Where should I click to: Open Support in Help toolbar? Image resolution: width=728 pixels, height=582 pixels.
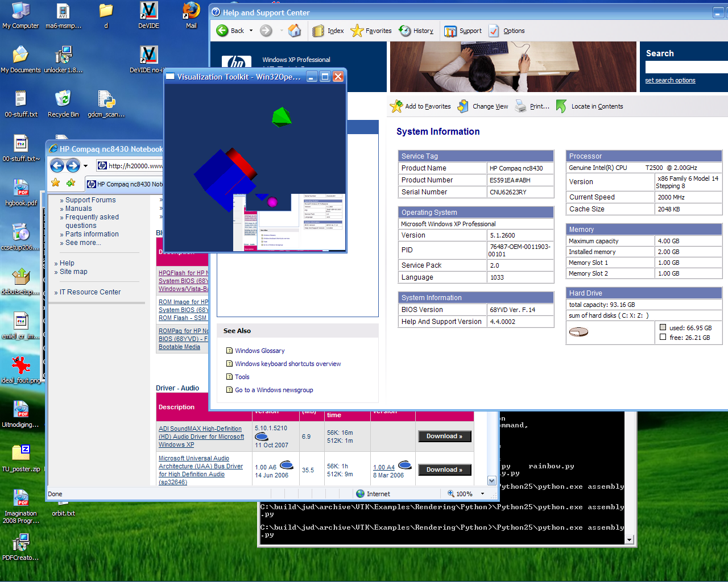coord(463,31)
